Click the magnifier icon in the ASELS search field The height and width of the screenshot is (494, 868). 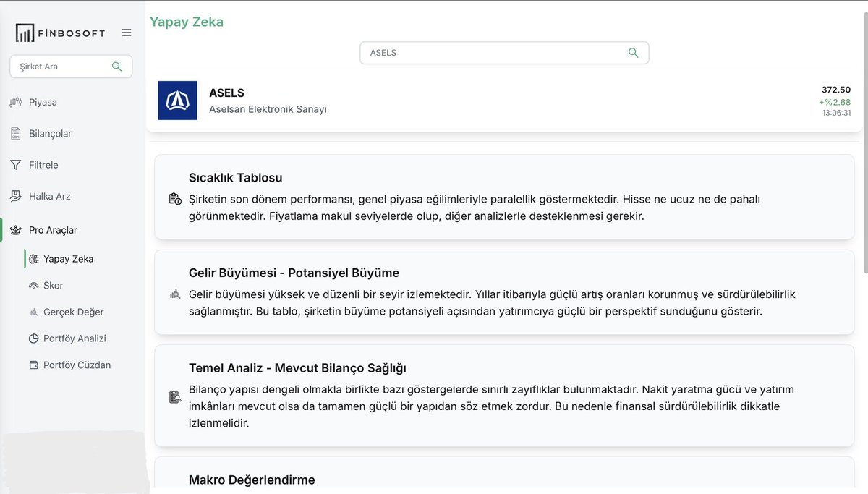click(634, 53)
